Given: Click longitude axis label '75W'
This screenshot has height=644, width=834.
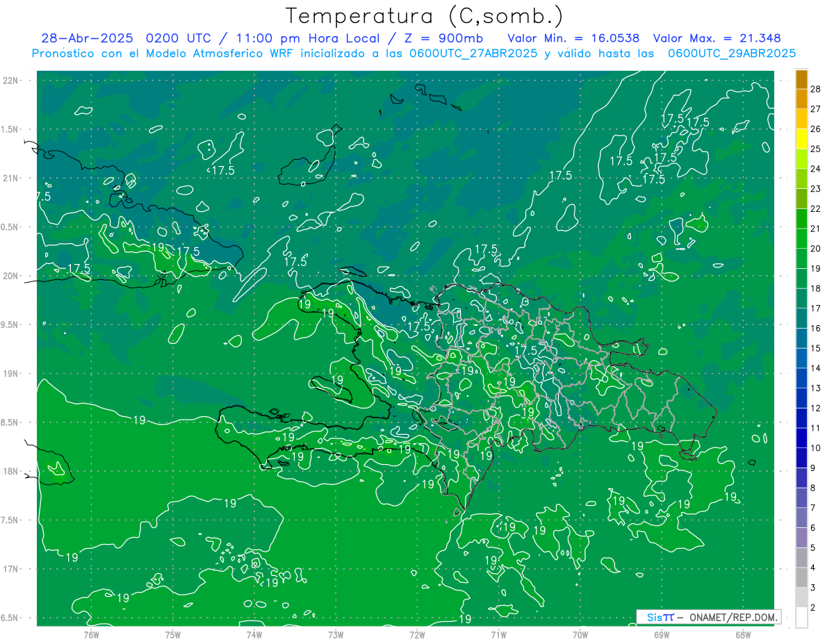Looking at the screenshot, I should tap(173, 634).
